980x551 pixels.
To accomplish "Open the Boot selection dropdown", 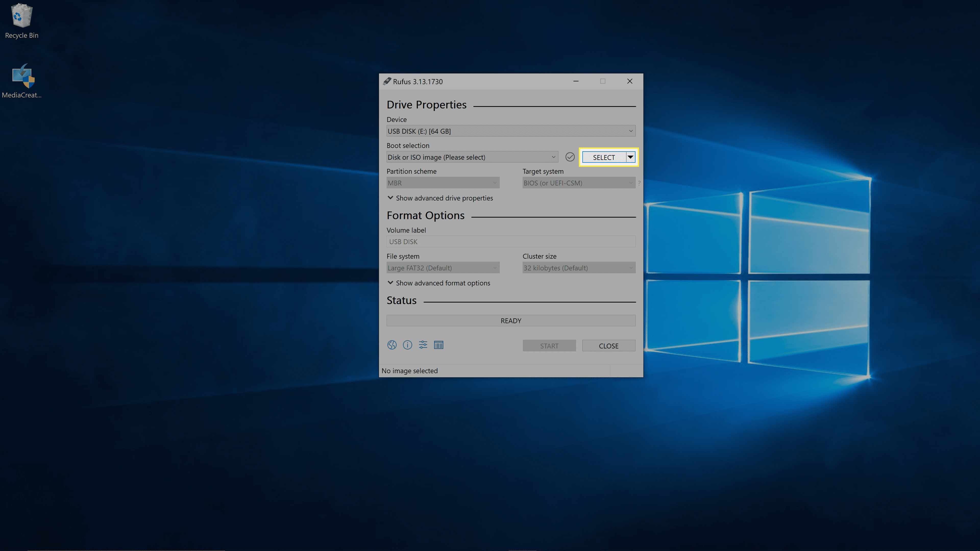I will point(472,157).
